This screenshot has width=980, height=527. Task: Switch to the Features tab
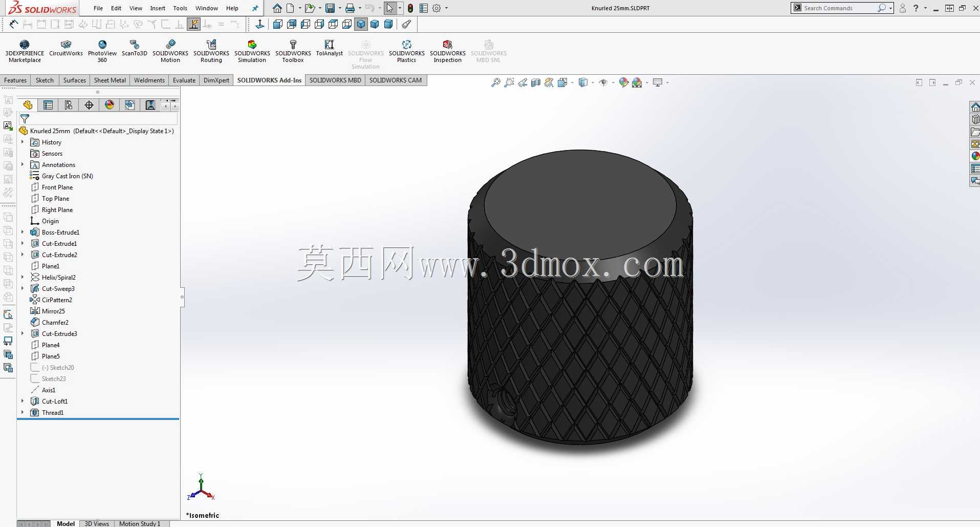pos(15,80)
